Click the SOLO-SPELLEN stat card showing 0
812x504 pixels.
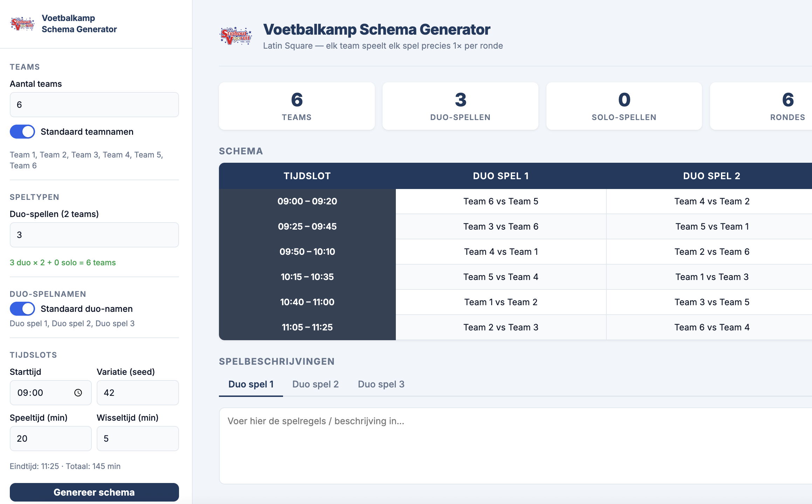click(624, 106)
